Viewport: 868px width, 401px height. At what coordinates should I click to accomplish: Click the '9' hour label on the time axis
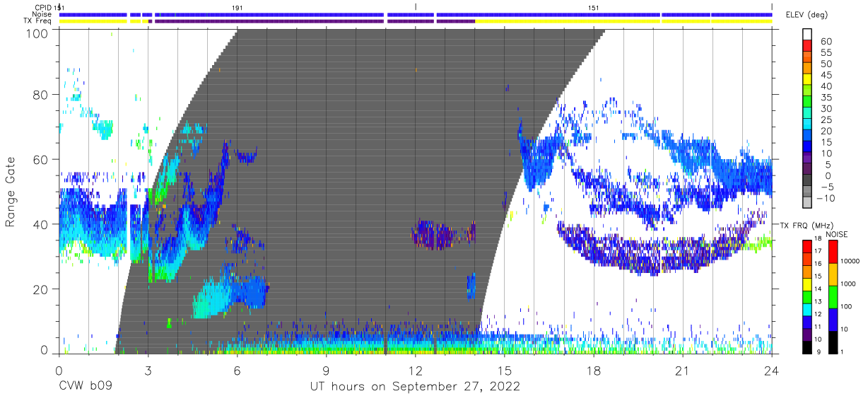[326, 371]
